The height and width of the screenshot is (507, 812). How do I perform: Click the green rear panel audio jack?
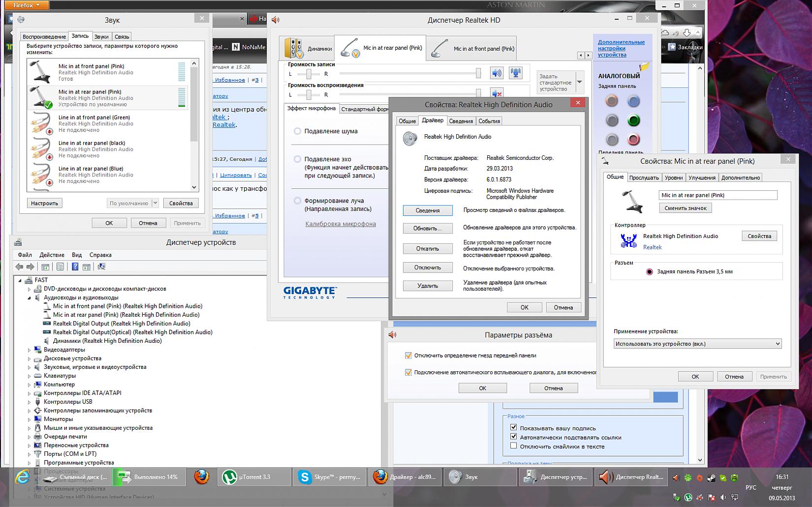(633, 120)
